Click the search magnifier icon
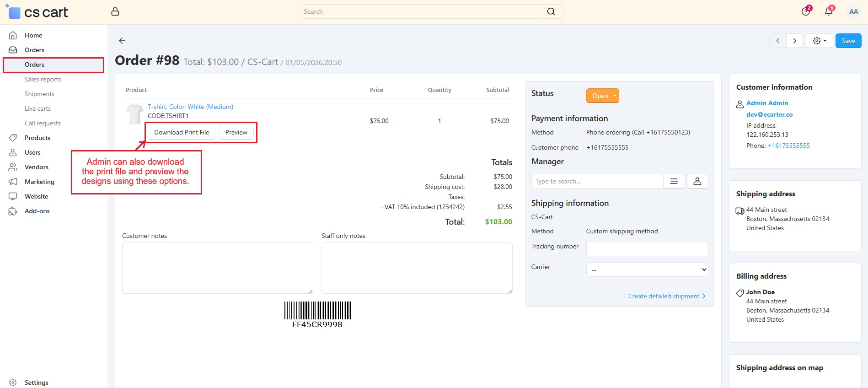The height and width of the screenshot is (388, 868). tap(551, 11)
